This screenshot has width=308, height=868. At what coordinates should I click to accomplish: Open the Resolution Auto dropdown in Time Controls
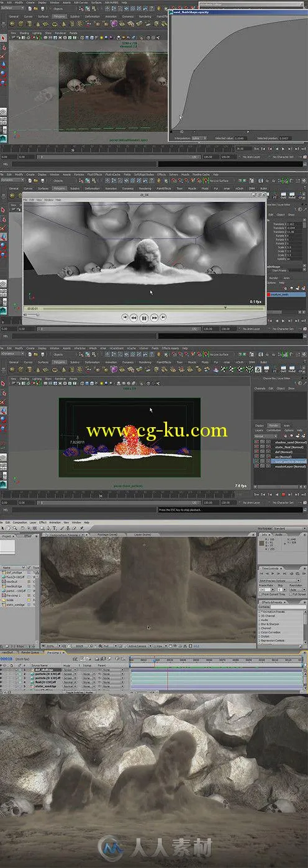[x=297, y=589]
